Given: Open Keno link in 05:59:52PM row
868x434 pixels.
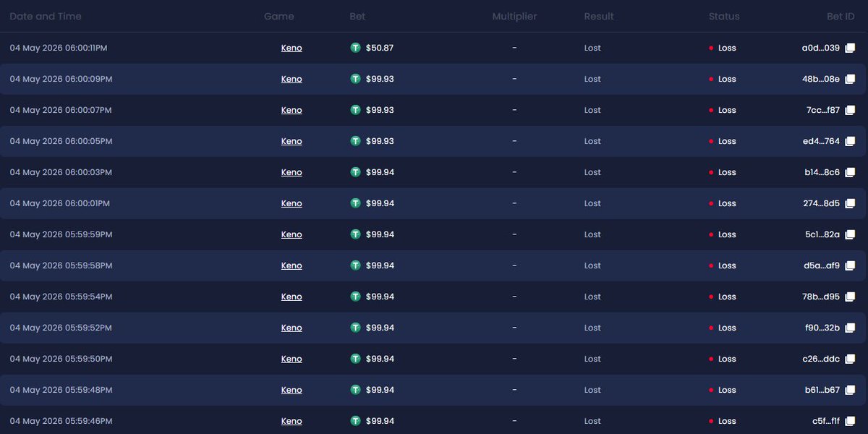Looking at the screenshot, I should [292, 328].
